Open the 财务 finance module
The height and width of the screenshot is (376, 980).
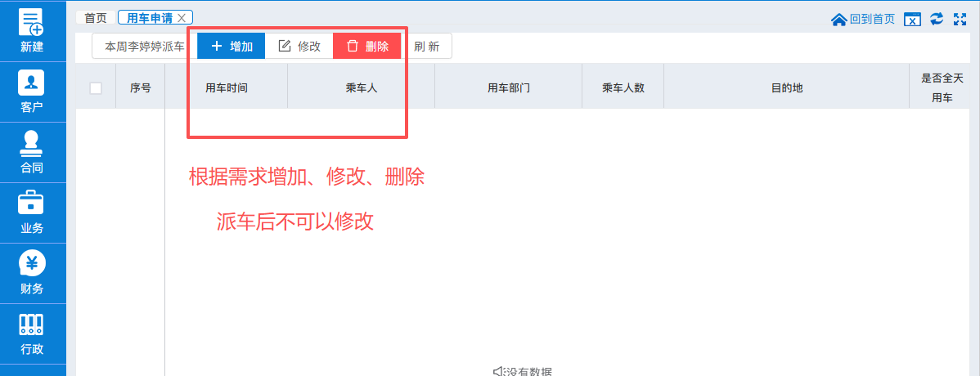33,274
